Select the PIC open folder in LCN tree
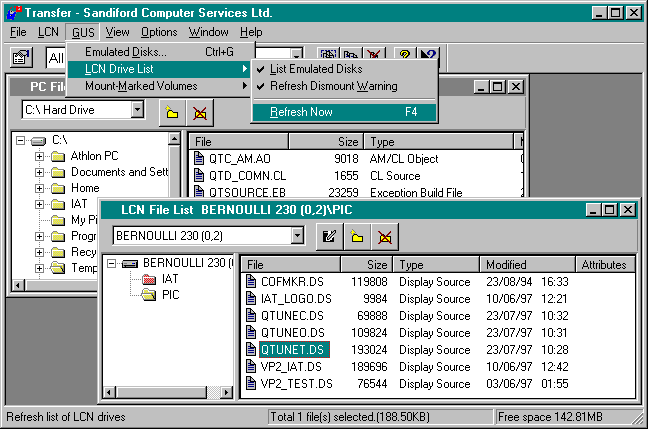Image resolution: width=648 pixels, height=429 pixels. [x=149, y=295]
